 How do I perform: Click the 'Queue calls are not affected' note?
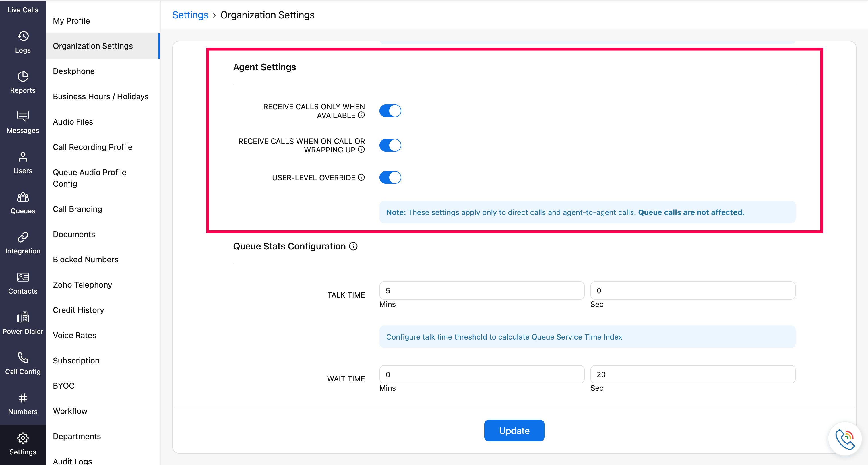(691, 212)
